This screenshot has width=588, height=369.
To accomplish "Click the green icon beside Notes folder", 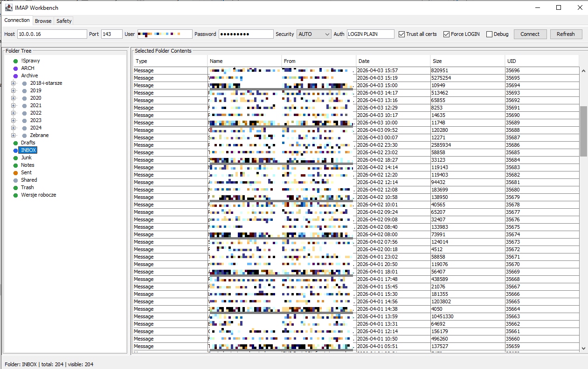I will [x=15, y=165].
